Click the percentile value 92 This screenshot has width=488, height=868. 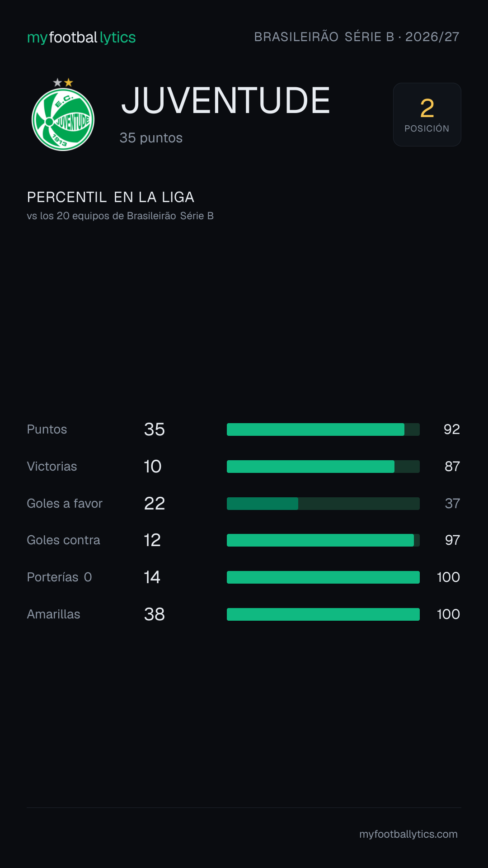pyautogui.click(x=452, y=429)
